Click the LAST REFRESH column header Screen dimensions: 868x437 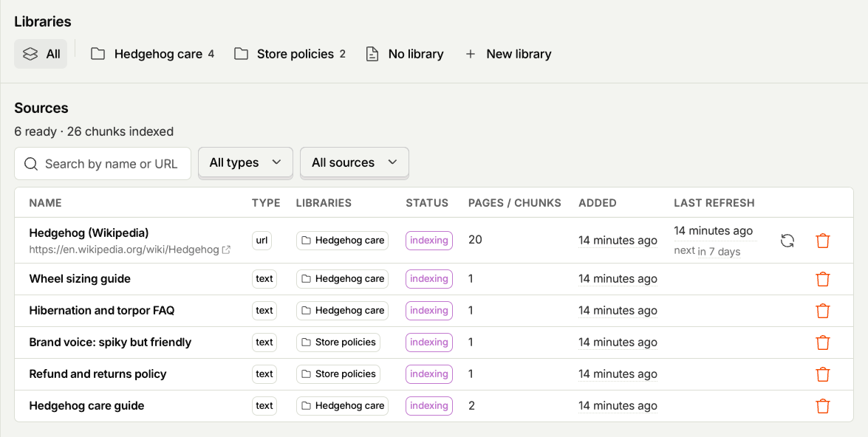(714, 203)
